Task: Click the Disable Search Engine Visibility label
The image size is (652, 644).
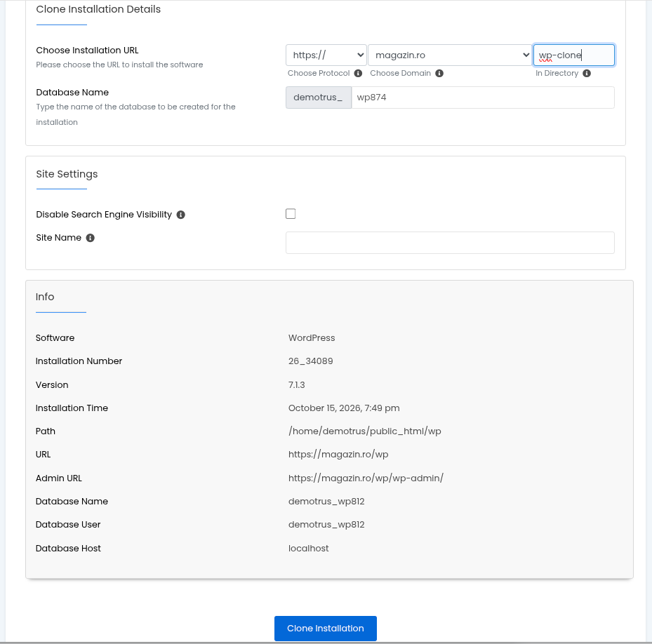Action: coord(104,215)
